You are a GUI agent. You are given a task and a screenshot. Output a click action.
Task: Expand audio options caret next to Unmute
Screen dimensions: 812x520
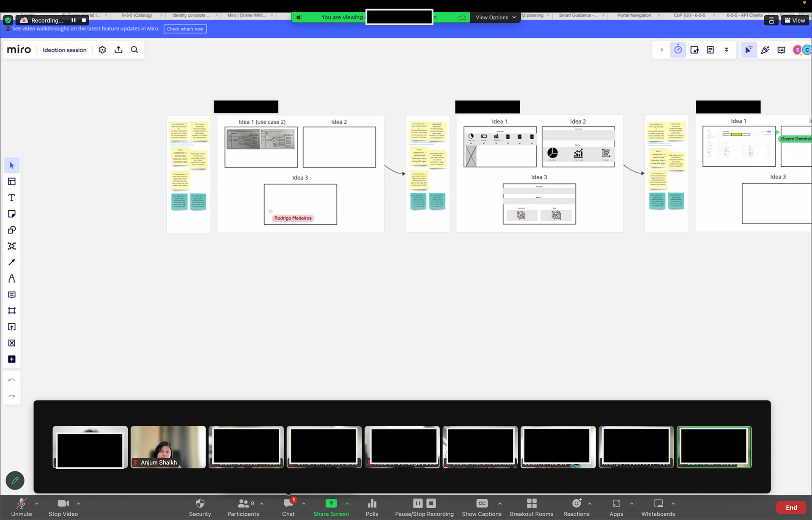click(37, 503)
